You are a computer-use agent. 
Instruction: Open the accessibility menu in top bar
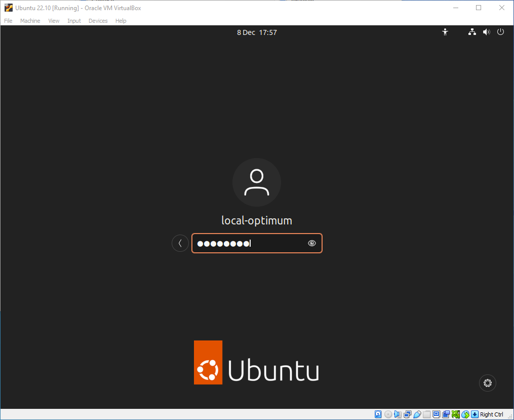[x=445, y=32]
